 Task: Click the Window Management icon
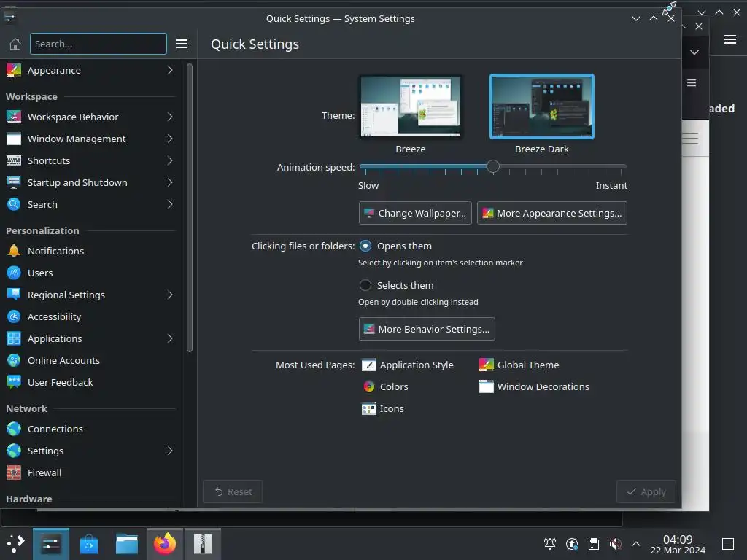[x=14, y=139]
